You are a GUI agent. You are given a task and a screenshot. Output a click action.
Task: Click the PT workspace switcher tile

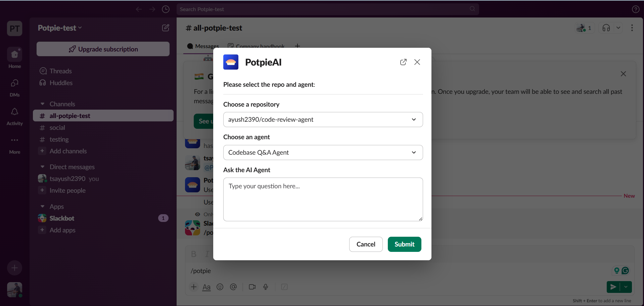click(14, 28)
